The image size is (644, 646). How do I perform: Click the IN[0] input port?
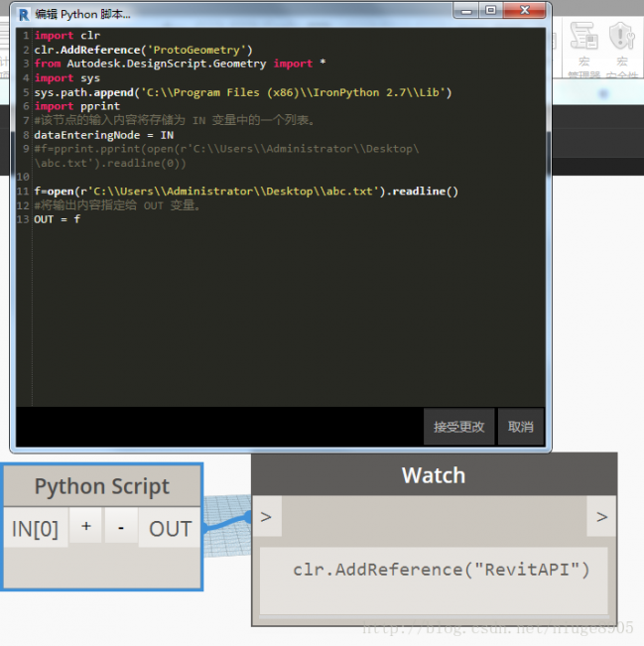35,529
